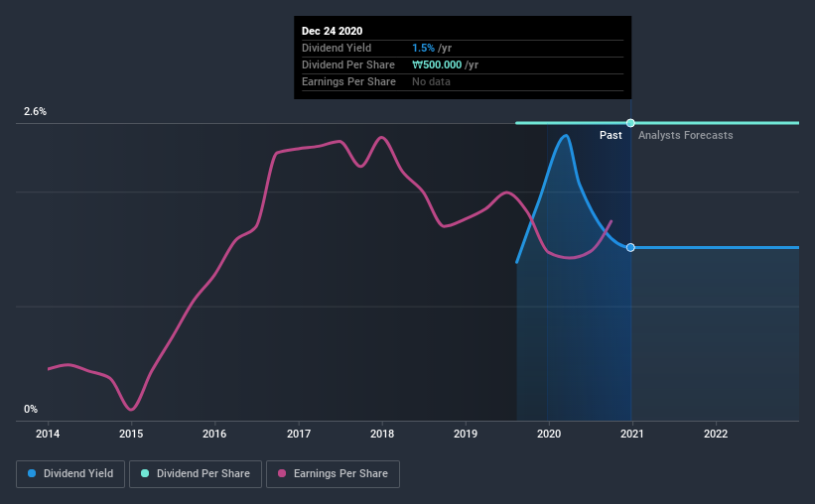This screenshot has height=504, width=815.
Task: Toggle the Dividend Yield legend button
Action: (70, 474)
